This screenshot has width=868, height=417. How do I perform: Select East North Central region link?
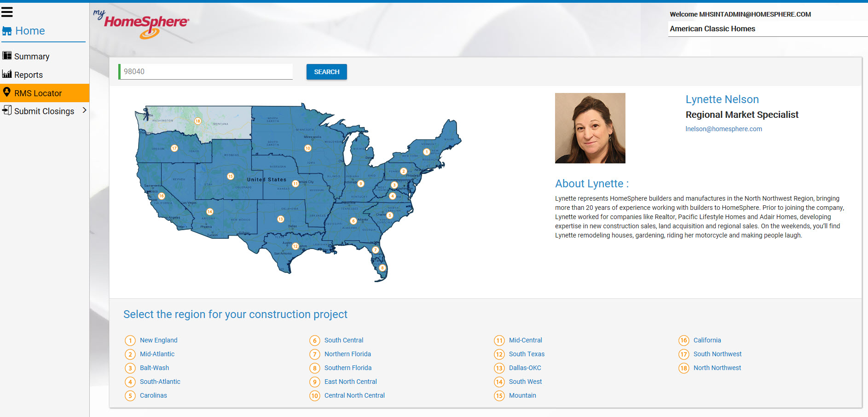(x=350, y=382)
